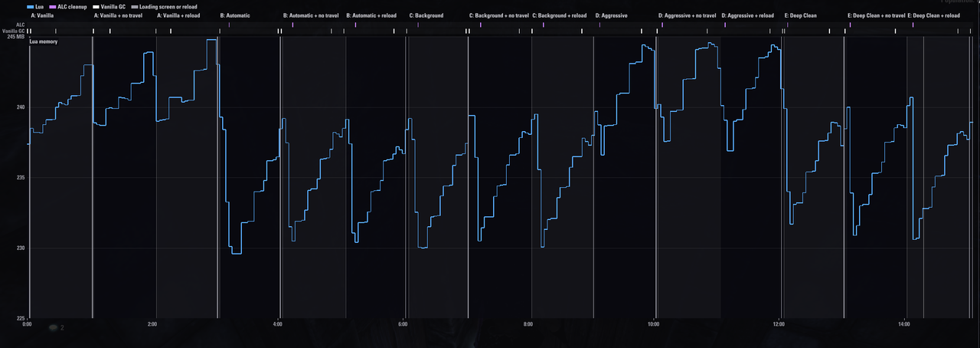The width and height of the screenshot is (980, 348).
Task: Click the 6:00 time axis tick
Action: pos(403,325)
